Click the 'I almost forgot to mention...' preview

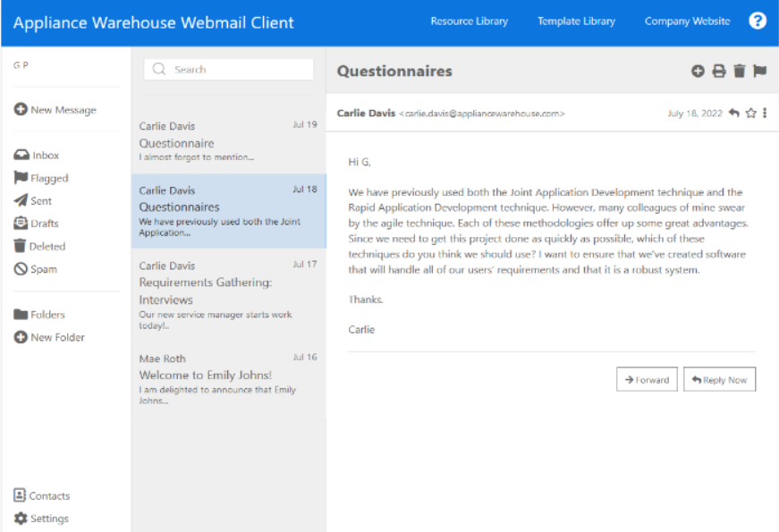[x=197, y=157]
